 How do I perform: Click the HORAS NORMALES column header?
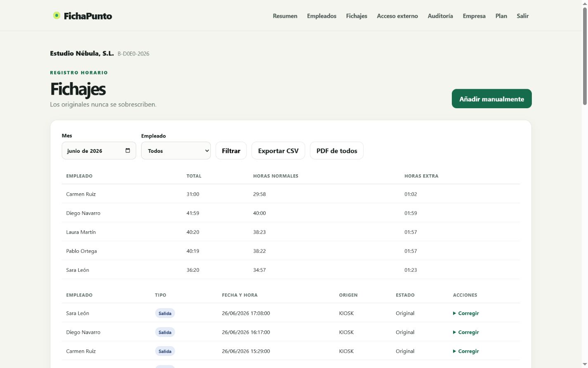(276, 176)
